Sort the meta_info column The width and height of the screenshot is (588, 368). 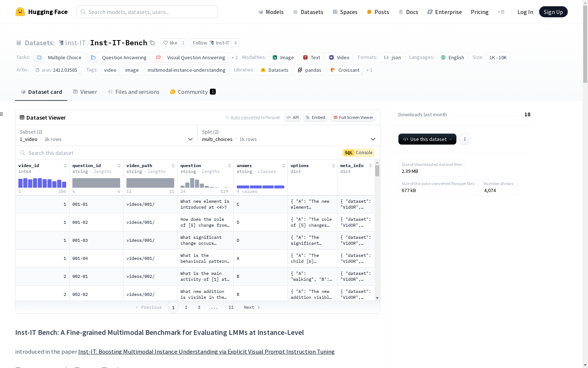click(370, 166)
